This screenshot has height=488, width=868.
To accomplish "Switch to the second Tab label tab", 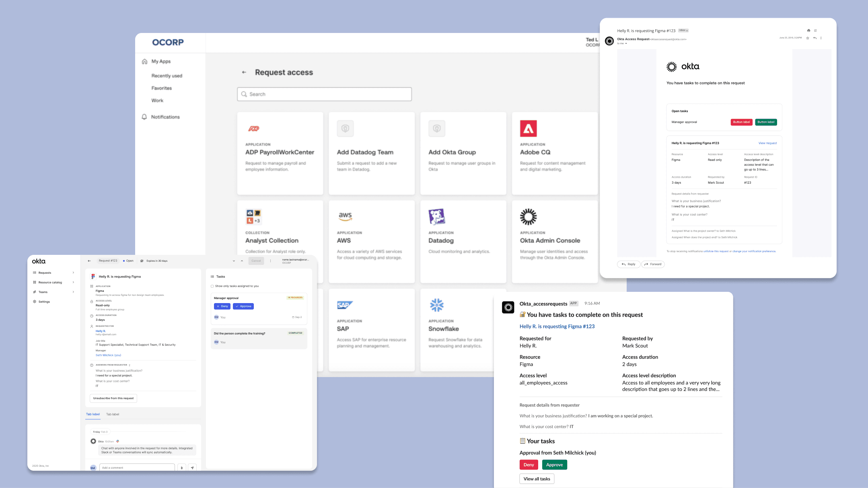I will point(113,414).
